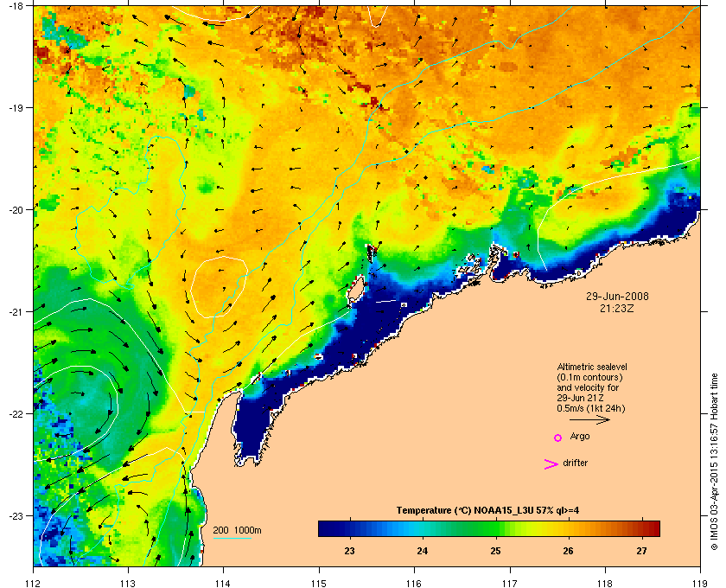Click the temperature color bar legend

pos(489,528)
